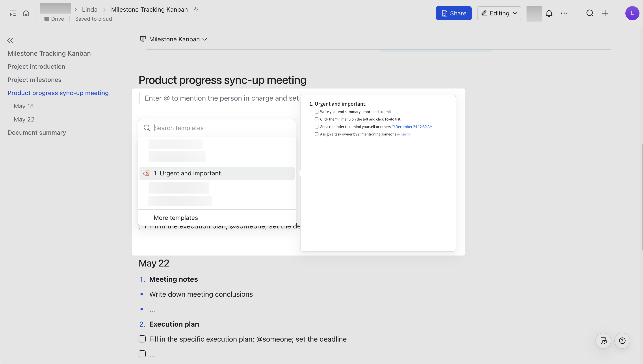Click the Share button
The width and height of the screenshot is (643, 364).
click(453, 13)
